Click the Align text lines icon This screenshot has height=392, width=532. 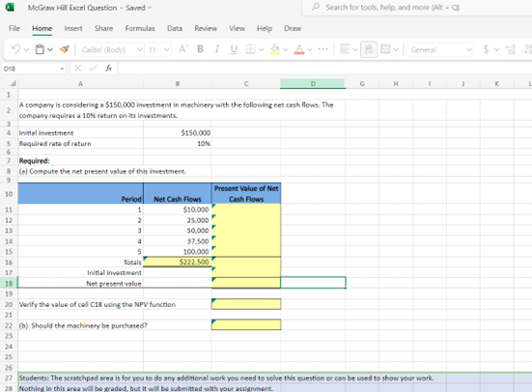(x=345, y=49)
